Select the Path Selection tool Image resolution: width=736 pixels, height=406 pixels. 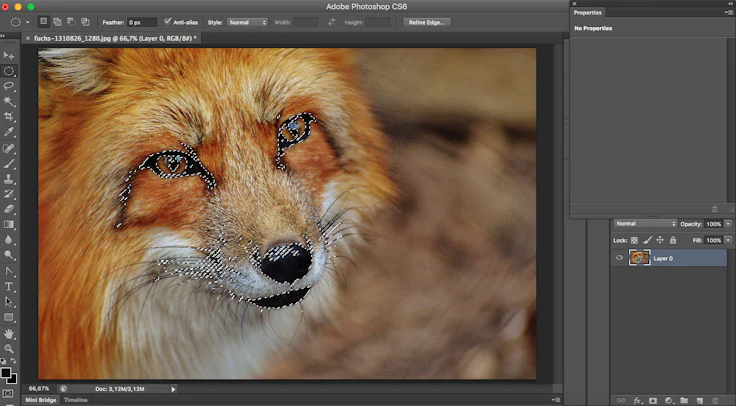tap(8, 302)
